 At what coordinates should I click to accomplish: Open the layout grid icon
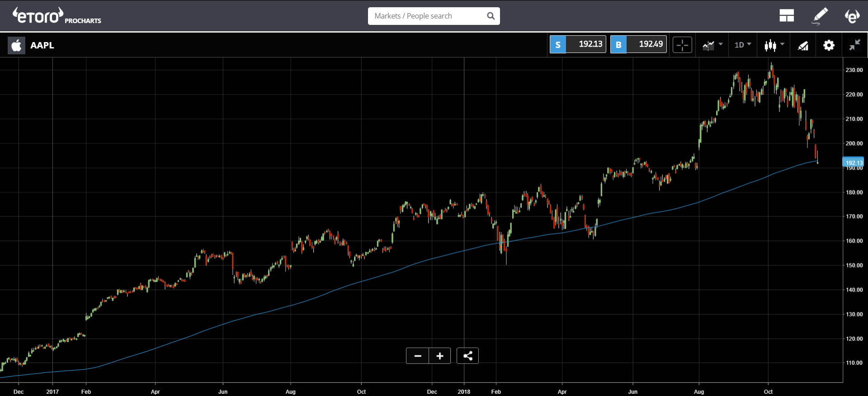[x=787, y=16]
